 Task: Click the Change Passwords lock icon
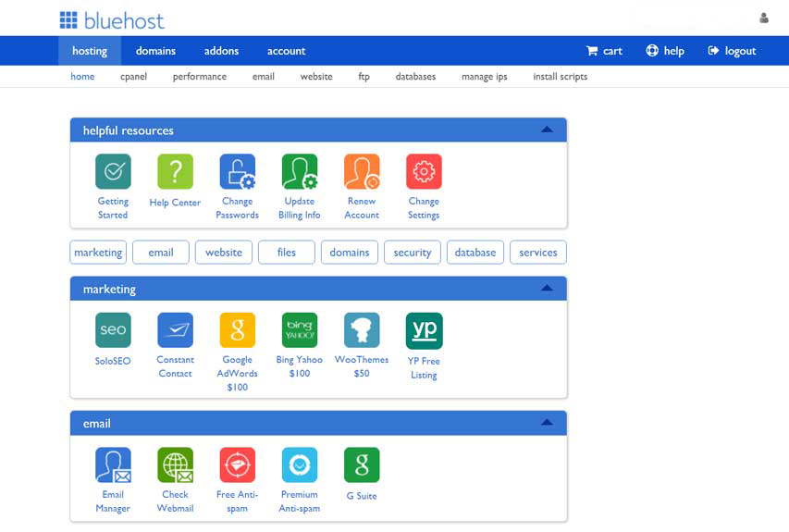237,172
